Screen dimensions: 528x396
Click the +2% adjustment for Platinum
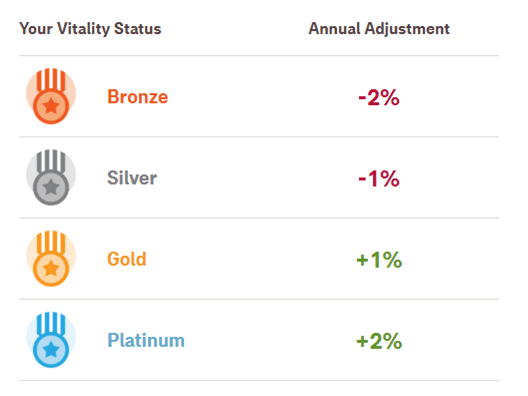click(x=379, y=341)
